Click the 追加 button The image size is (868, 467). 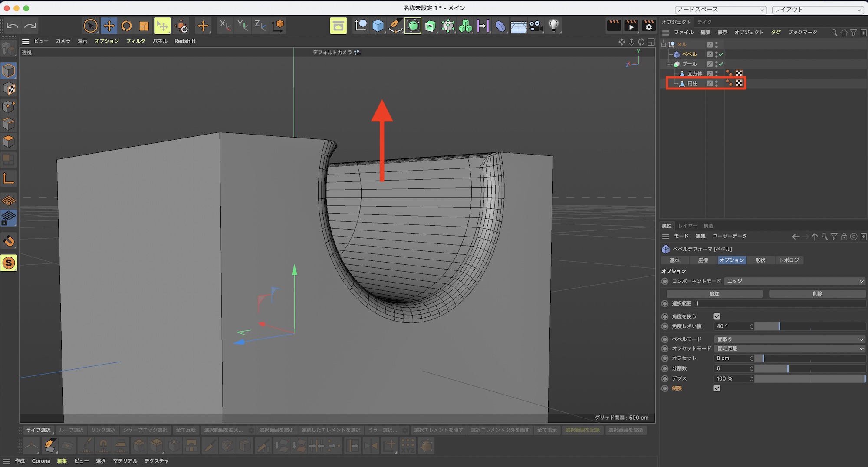click(714, 294)
